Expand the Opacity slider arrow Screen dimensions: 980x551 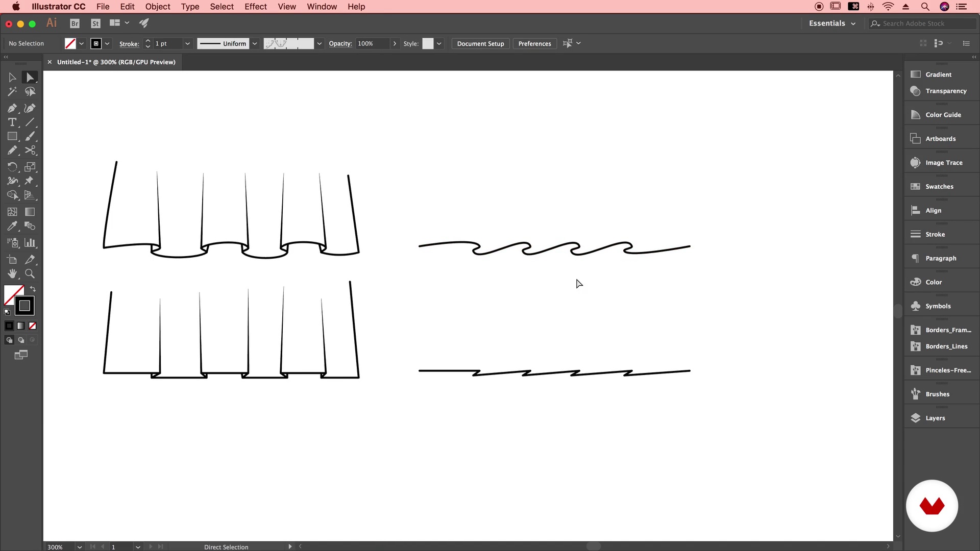pyautogui.click(x=395, y=44)
